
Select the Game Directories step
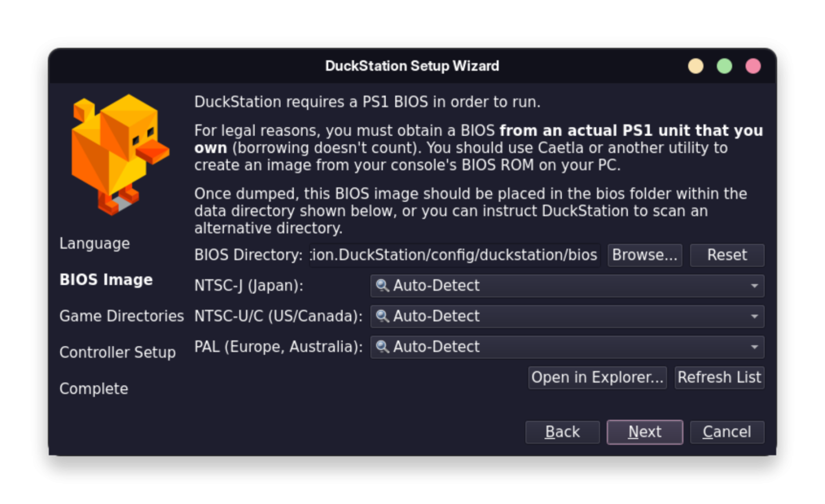(121, 316)
